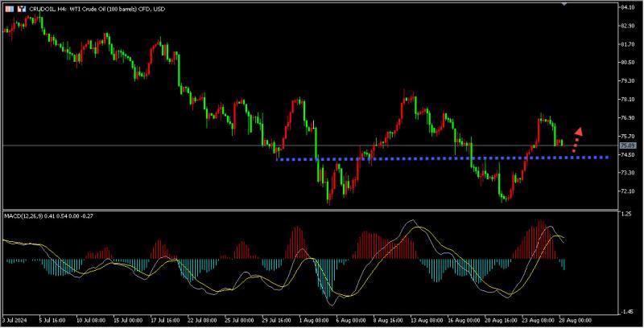
Task: Click the 75.70 price axis label
Action: tap(628, 137)
